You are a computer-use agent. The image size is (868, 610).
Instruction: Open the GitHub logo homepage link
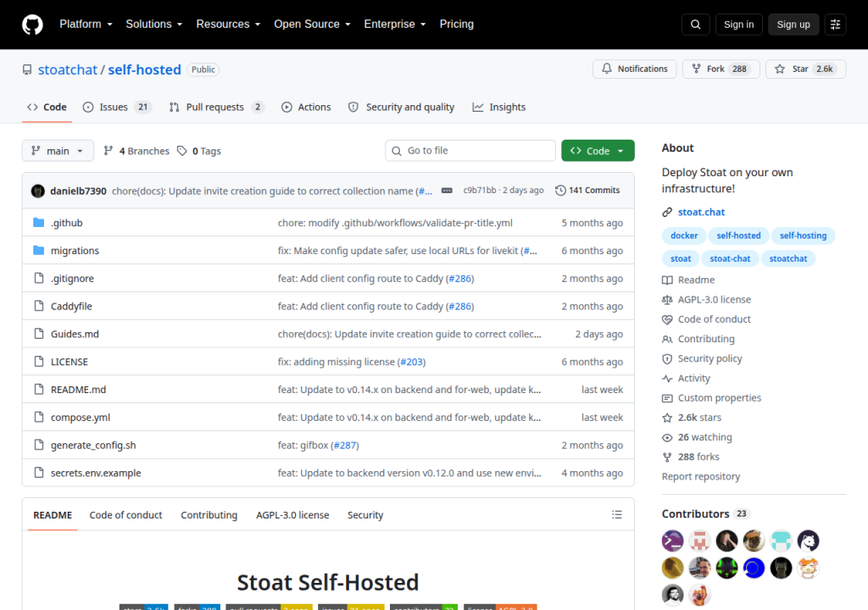pos(32,25)
